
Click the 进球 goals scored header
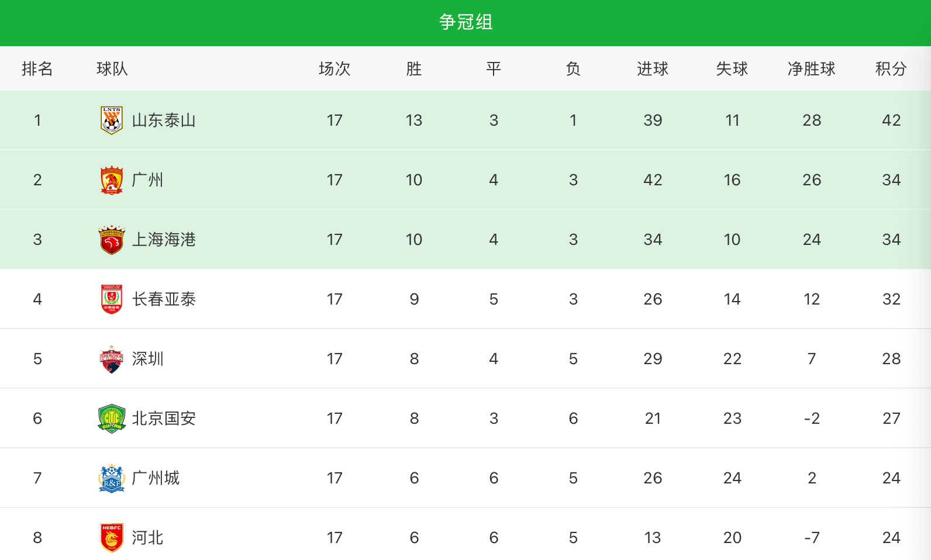[x=652, y=69]
